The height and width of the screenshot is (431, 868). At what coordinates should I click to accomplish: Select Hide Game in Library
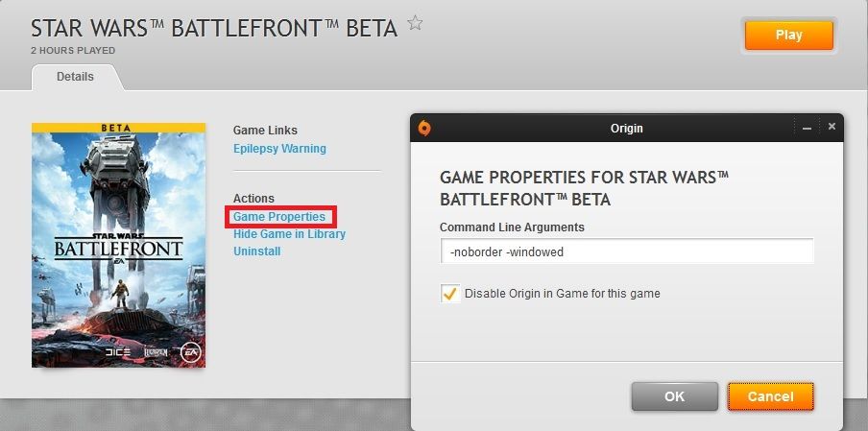click(x=290, y=234)
